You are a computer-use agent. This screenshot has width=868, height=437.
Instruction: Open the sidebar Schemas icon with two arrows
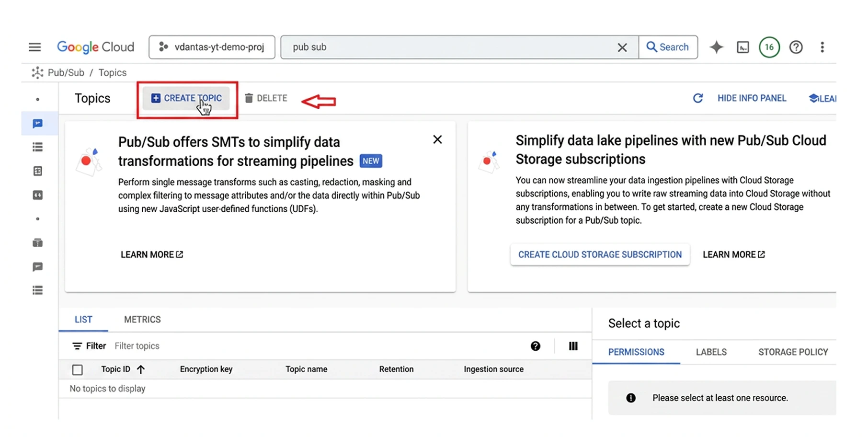[x=37, y=195]
